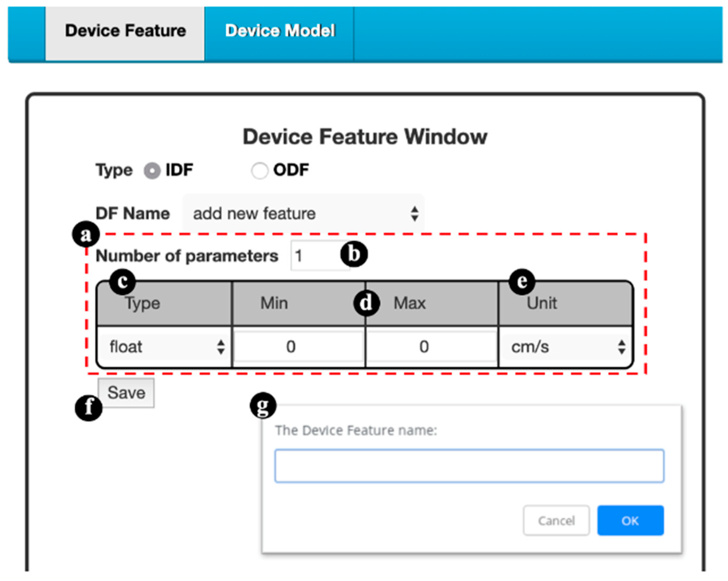Click the Min value input field
The width and height of the screenshot is (728, 581).
(298, 347)
